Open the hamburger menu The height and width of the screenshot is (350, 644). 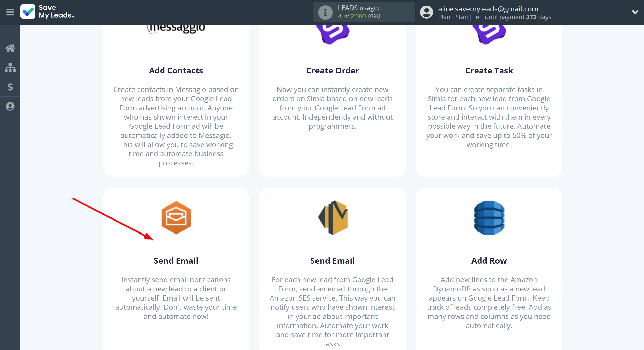(x=10, y=12)
